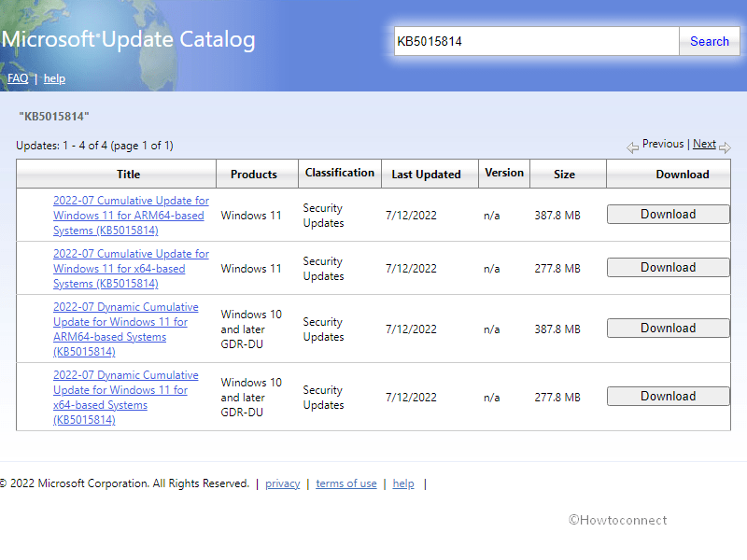Click Security Updates cell in x64 Cumulative row
This screenshot has height=560, width=747.
click(x=323, y=269)
